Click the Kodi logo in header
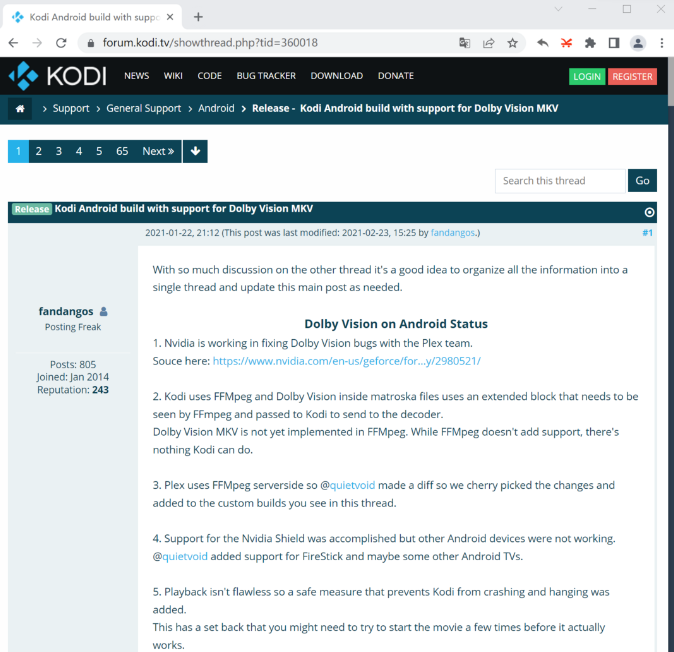This screenshot has width=674, height=652. (58, 76)
